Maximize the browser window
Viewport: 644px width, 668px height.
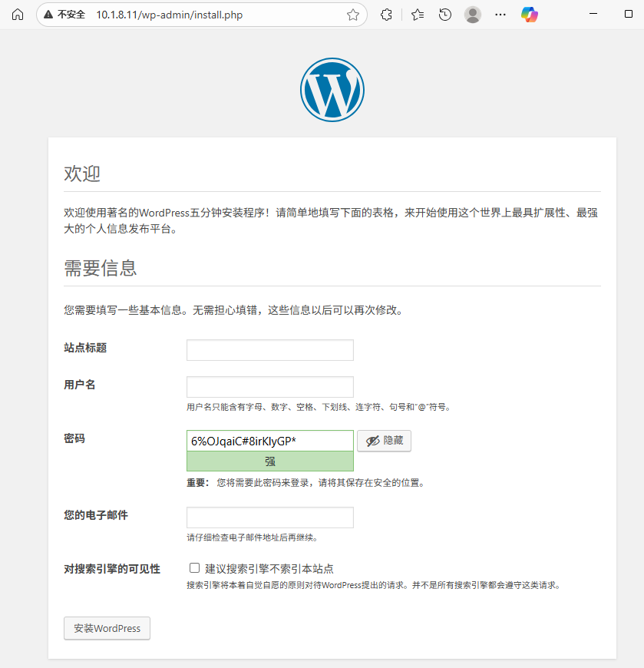tap(628, 14)
